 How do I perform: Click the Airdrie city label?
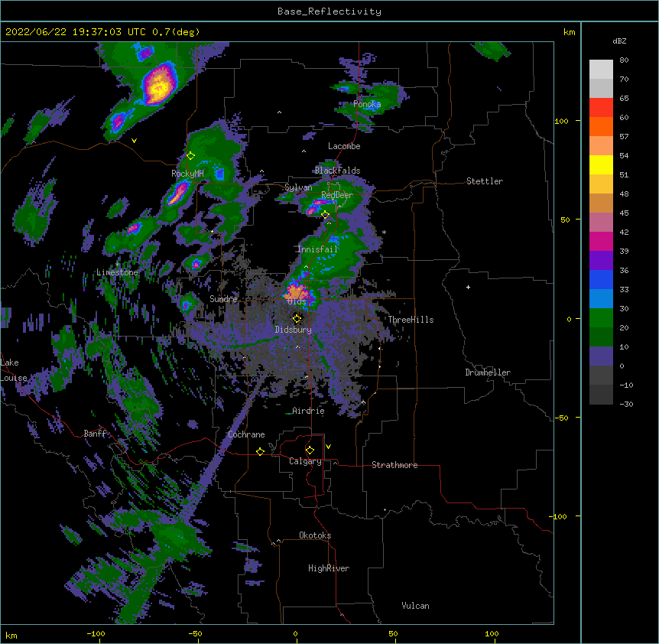tap(308, 411)
